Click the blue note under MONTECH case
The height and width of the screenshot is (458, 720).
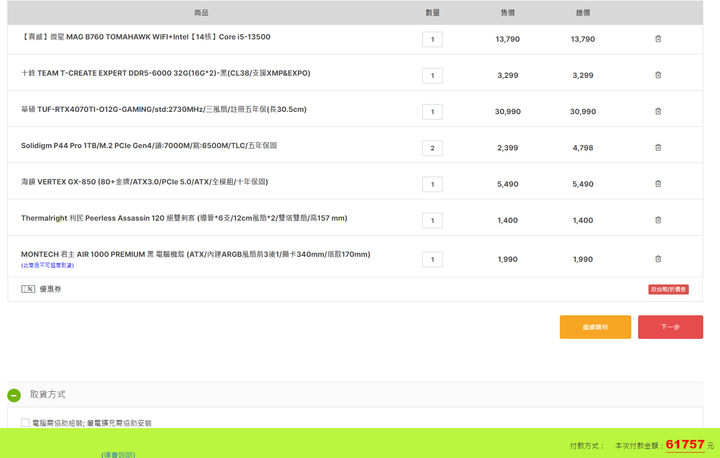click(x=47, y=266)
